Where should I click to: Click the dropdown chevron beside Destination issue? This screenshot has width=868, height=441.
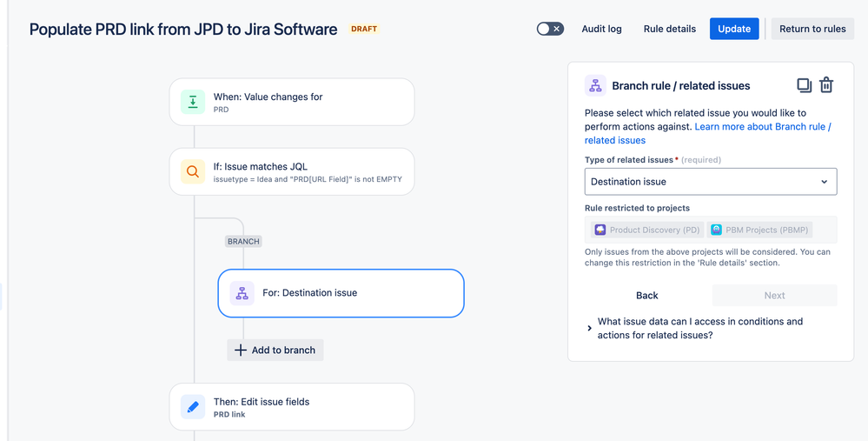tap(825, 182)
